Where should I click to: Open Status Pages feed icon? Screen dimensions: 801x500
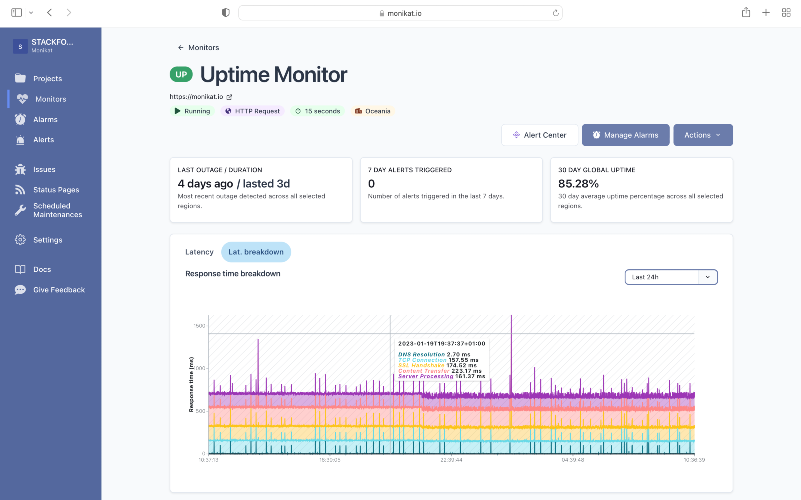(20, 189)
